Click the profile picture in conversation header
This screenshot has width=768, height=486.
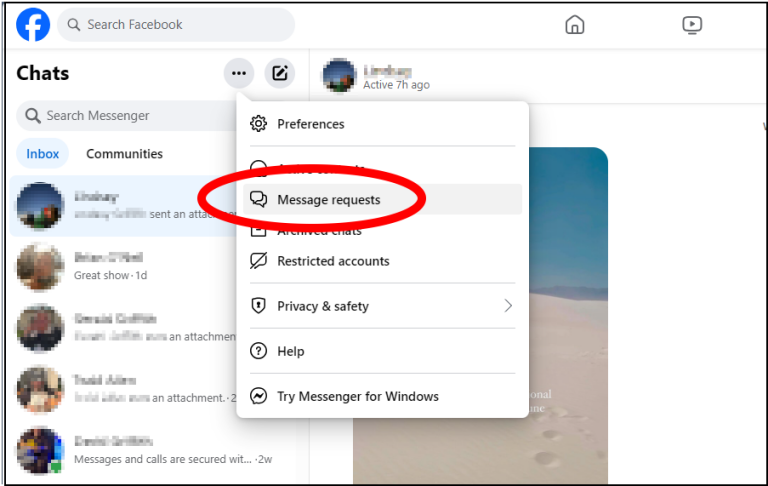[339, 75]
